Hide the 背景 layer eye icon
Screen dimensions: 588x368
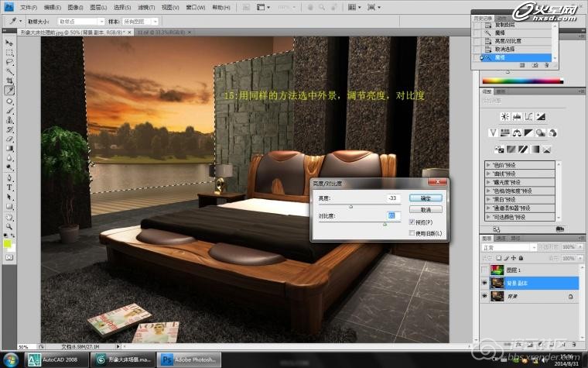click(x=484, y=296)
